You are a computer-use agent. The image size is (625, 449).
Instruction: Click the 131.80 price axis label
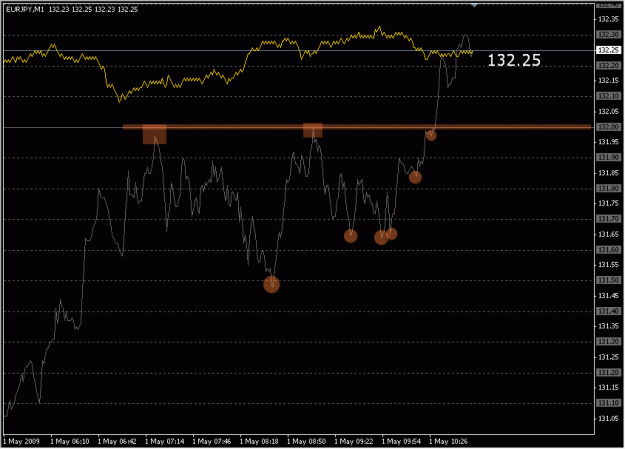point(609,188)
